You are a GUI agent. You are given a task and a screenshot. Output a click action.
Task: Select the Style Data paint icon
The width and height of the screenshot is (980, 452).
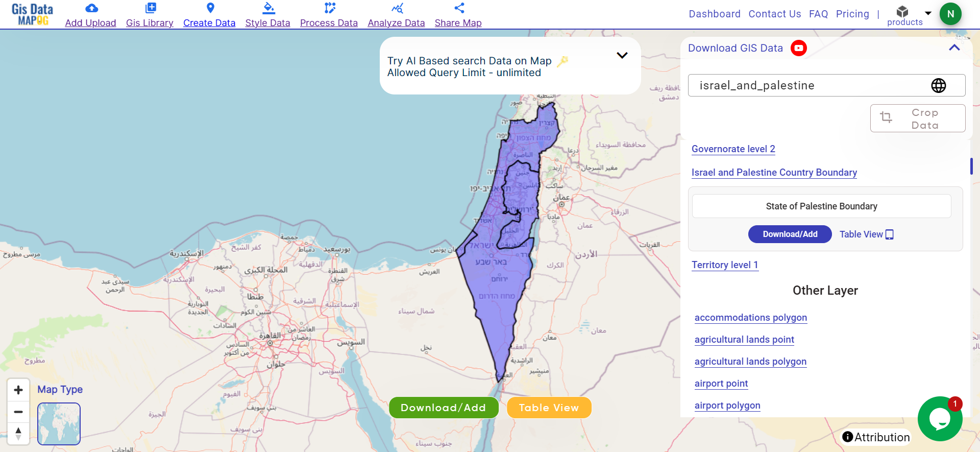click(268, 8)
